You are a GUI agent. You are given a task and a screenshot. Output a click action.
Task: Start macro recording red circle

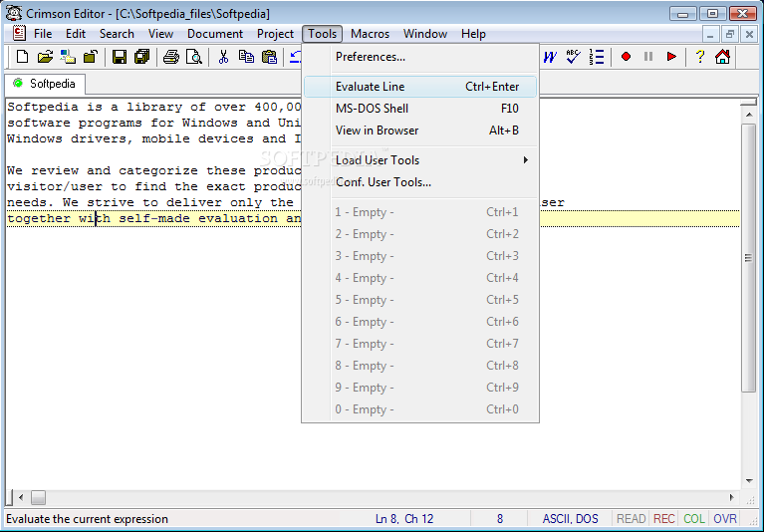626,57
